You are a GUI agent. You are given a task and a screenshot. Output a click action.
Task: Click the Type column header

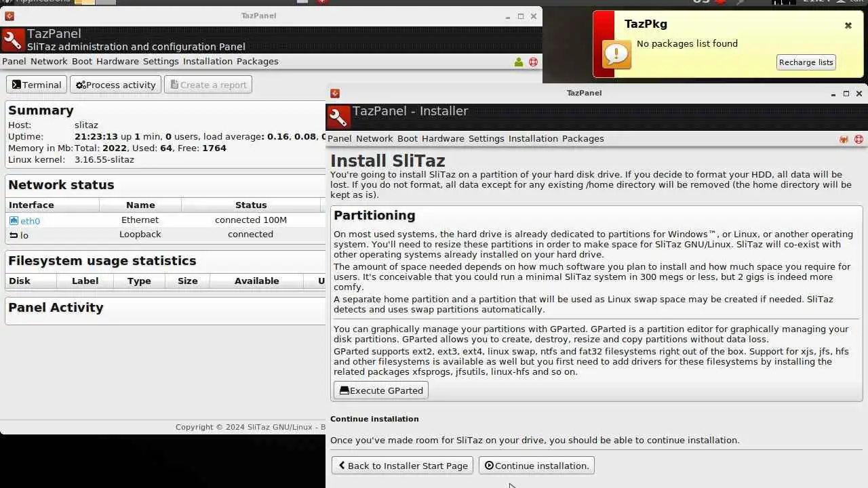point(139,281)
